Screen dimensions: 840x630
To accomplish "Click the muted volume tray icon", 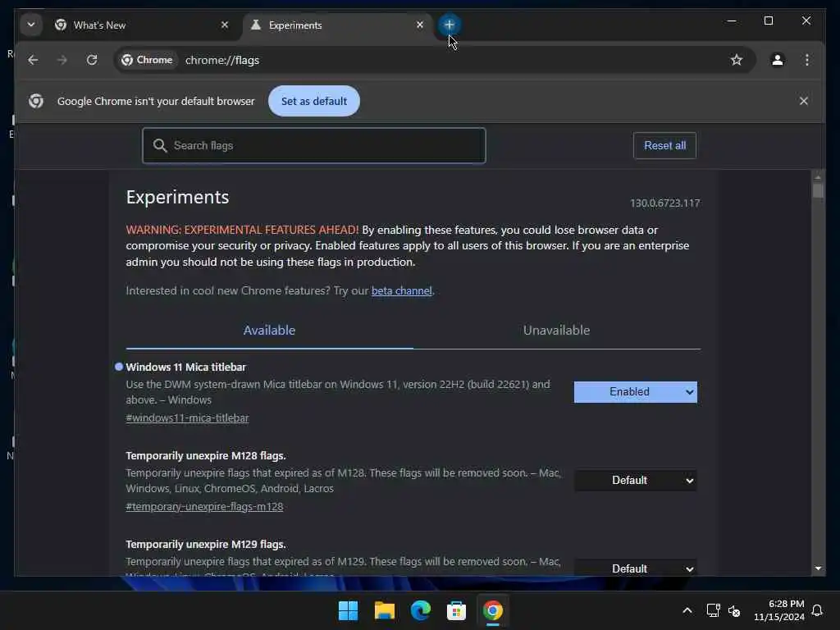I will click(734, 610).
